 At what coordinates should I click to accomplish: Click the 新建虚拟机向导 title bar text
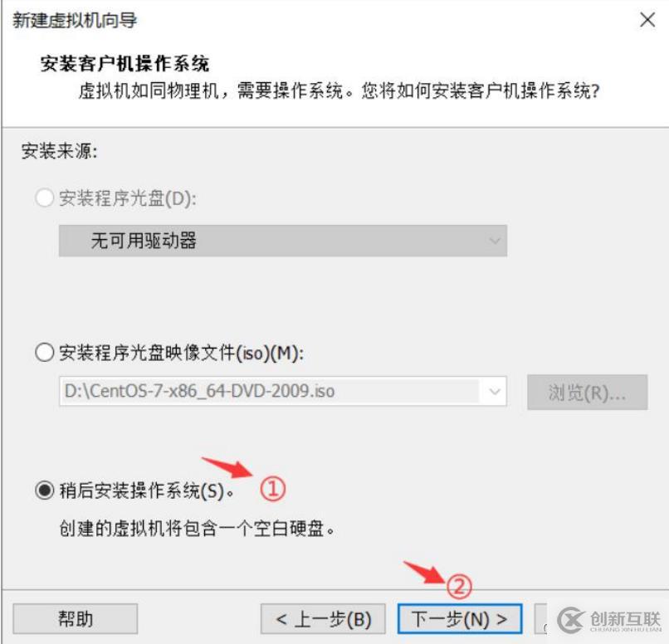[x=75, y=20]
